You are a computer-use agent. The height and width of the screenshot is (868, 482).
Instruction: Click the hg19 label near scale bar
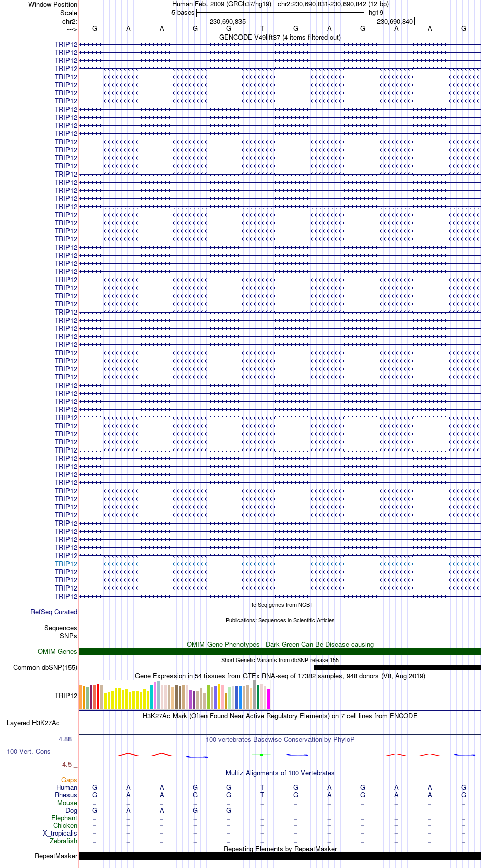[376, 12]
